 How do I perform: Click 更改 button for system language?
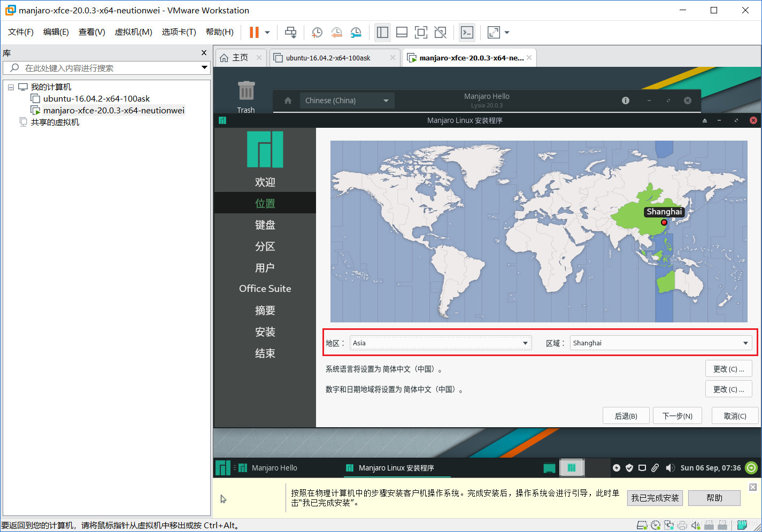(729, 369)
